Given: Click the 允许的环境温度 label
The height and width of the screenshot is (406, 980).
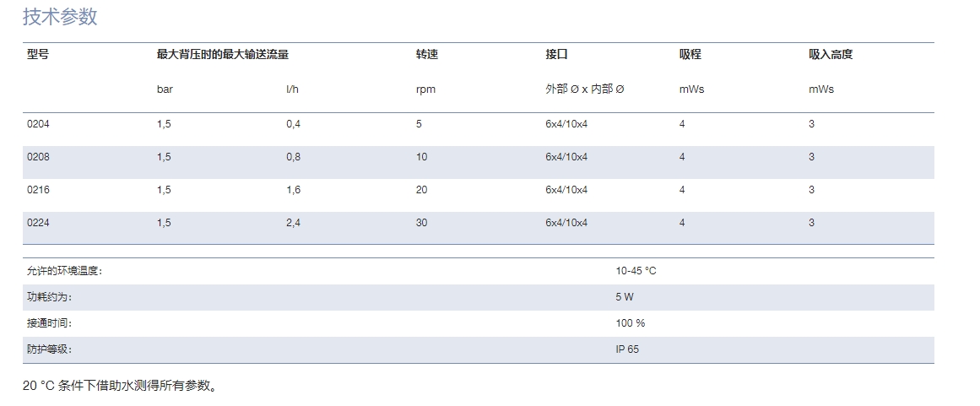Looking at the screenshot, I should [x=64, y=271].
